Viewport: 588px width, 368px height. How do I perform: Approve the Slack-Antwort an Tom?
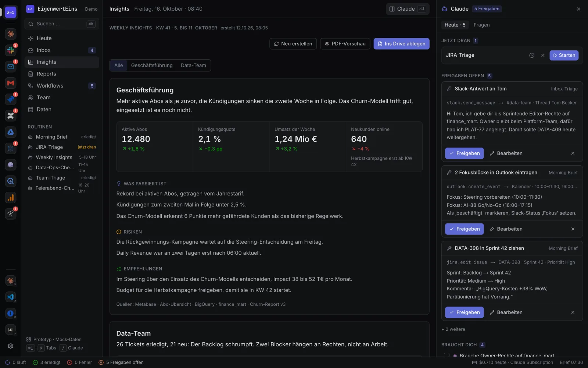coord(464,153)
